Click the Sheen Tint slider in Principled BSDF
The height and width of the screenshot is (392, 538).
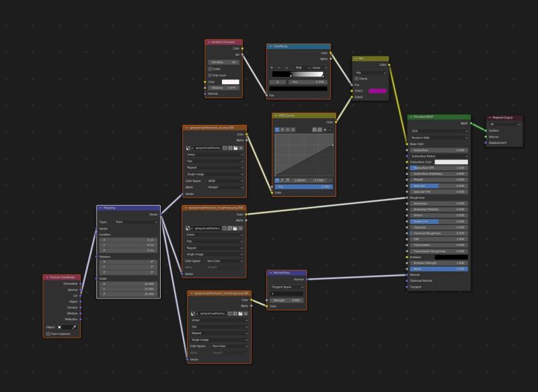(x=439, y=221)
